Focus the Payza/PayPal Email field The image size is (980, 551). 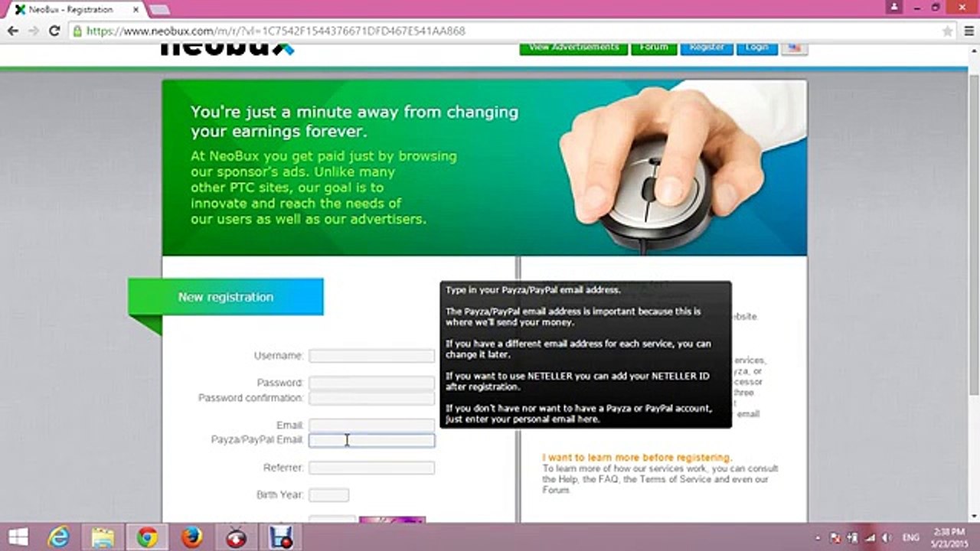[371, 440]
